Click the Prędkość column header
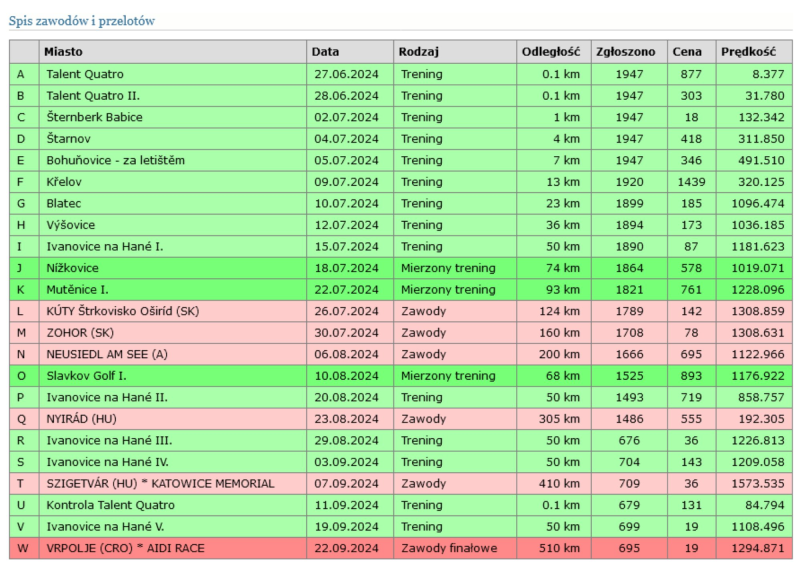Screen dimensions: 800x562 (748, 51)
